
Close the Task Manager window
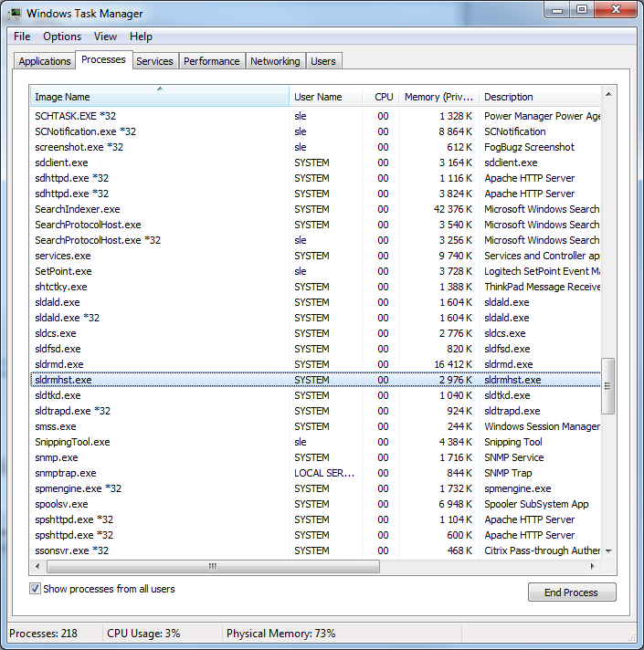point(616,9)
